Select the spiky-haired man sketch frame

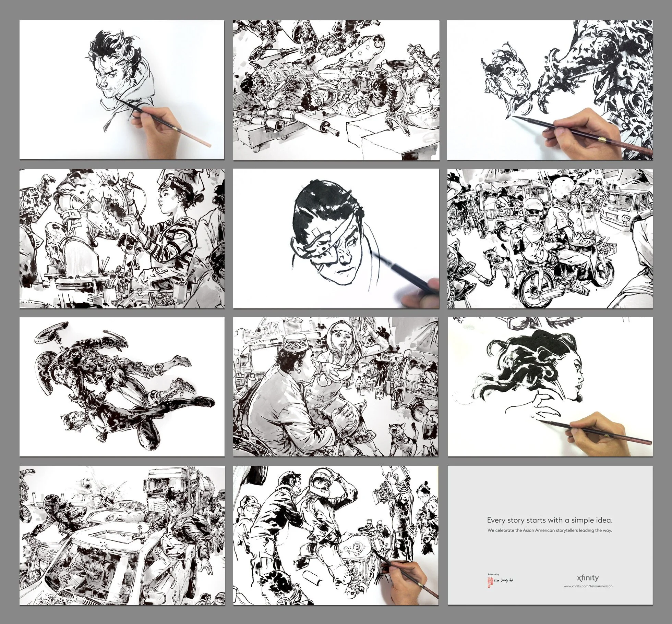(122, 90)
